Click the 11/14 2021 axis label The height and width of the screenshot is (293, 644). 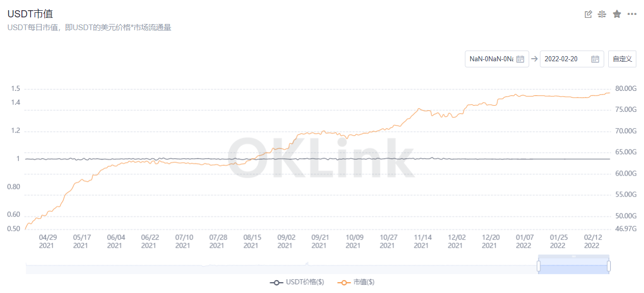421,241
